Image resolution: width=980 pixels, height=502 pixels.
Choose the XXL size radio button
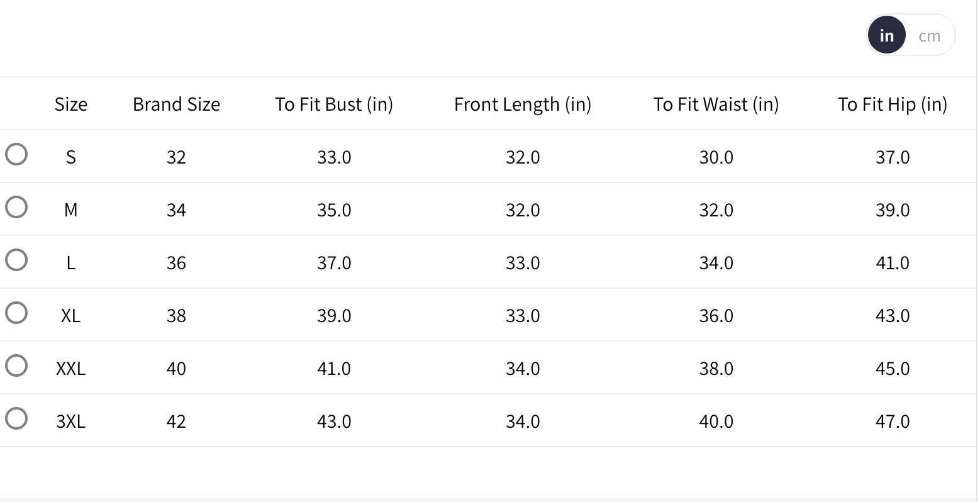point(16,365)
